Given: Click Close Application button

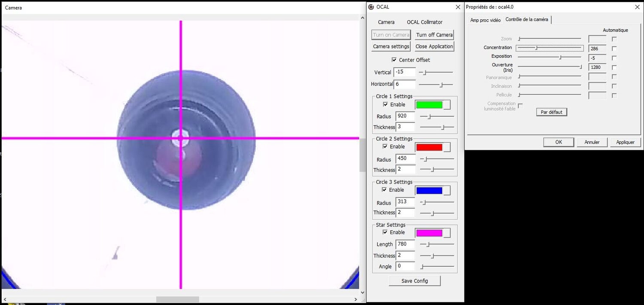Looking at the screenshot, I should 434,46.
